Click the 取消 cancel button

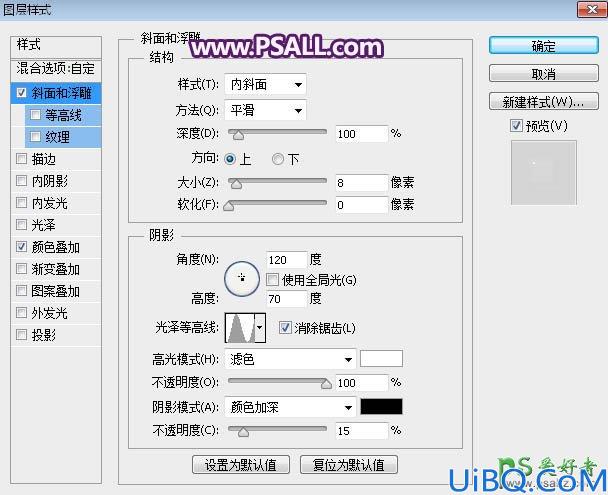click(x=544, y=73)
